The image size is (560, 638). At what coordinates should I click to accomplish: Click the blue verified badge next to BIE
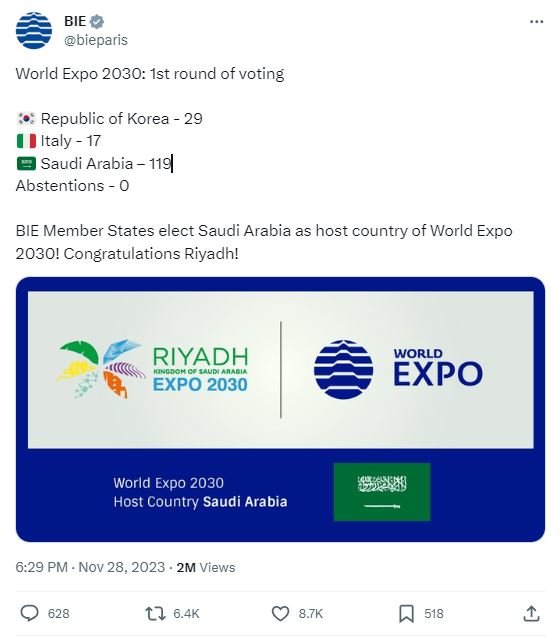click(96, 21)
